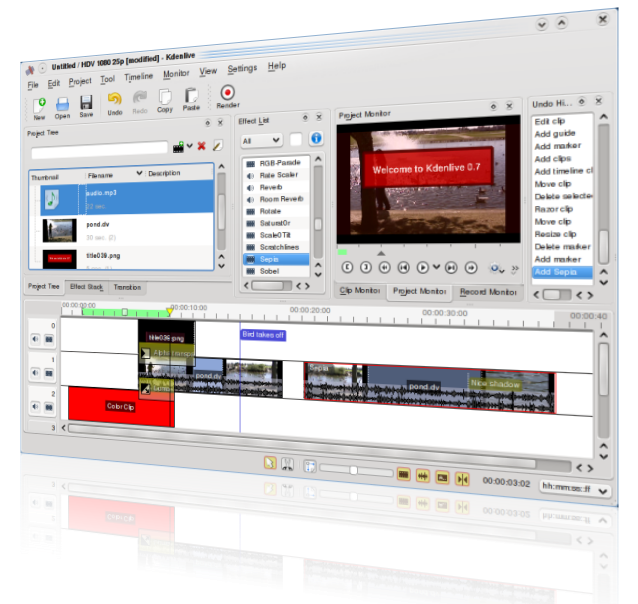This screenshot has width=638, height=604.
Task: Save the project with the Save icon
Action: click(x=86, y=103)
